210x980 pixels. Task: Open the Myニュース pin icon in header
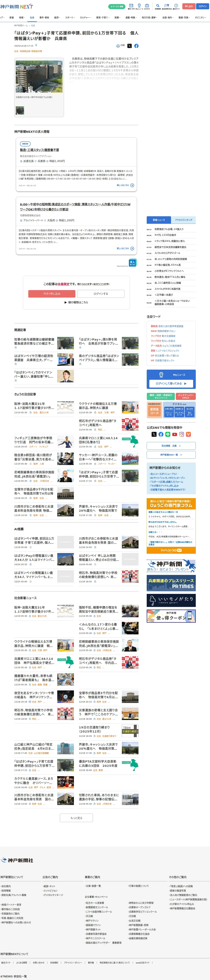pyautogui.click(x=140, y=7)
